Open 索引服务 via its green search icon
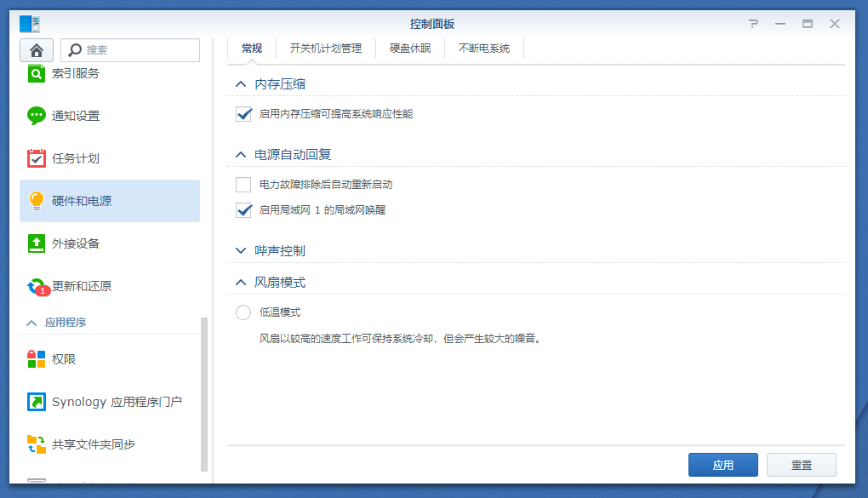The height and width of the screenshot is (498, 868). point(37,74)
